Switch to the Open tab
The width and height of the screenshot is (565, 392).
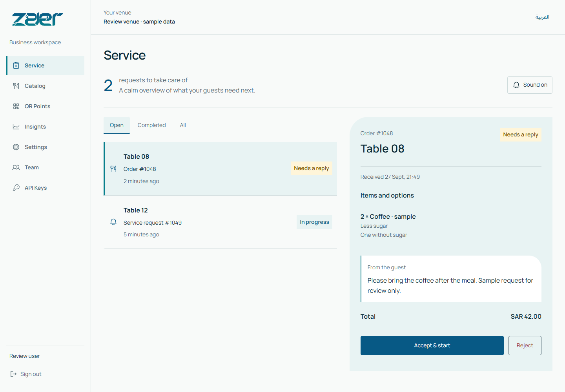[117, 125]
